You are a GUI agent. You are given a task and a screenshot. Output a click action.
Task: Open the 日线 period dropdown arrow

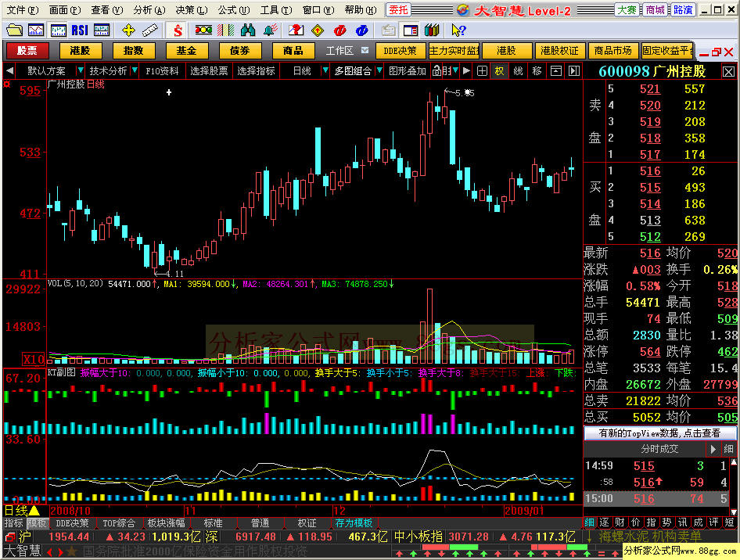point(325,70)
